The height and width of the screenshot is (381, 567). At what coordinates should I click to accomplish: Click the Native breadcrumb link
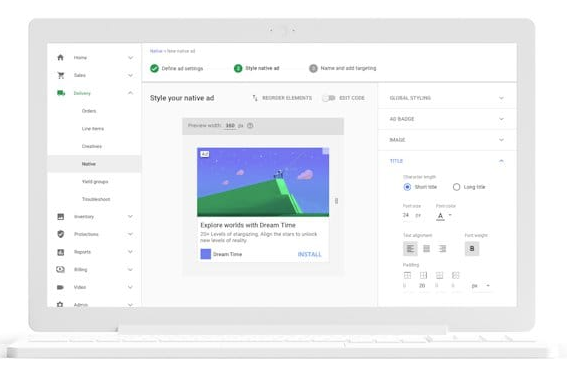(156, 51)
